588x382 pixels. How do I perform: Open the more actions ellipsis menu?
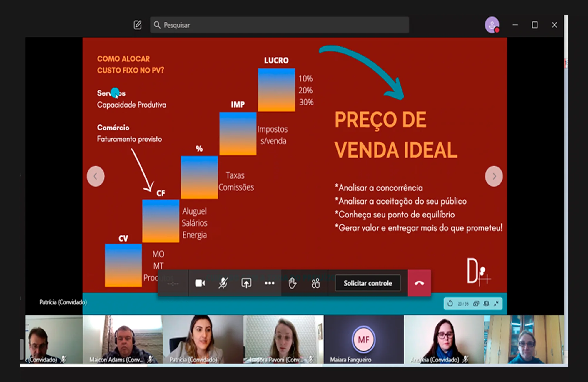pyautogui.click(x=269, y=283)
